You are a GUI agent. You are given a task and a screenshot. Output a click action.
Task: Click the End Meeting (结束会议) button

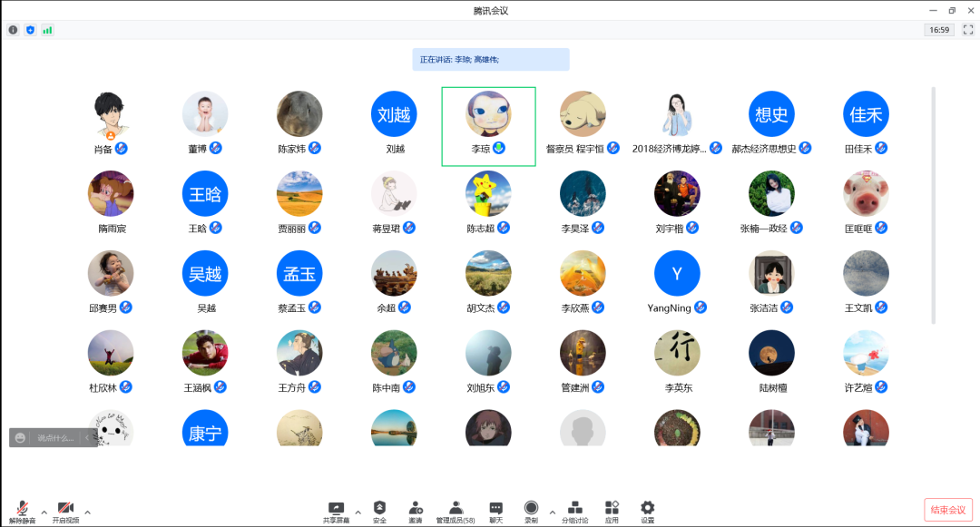coord(948,510)
